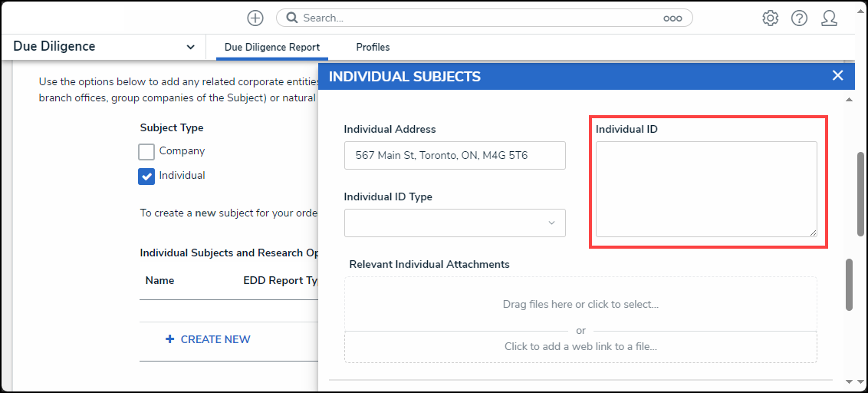The width and height of the screenshot is (868, 393).
Task: Check the Company subject type checkbox
Action: point(146,151)
